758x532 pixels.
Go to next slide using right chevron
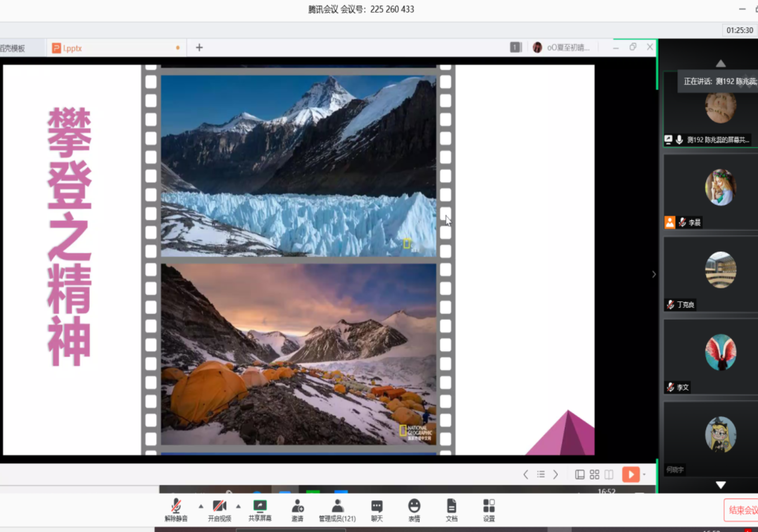(556, 474)
